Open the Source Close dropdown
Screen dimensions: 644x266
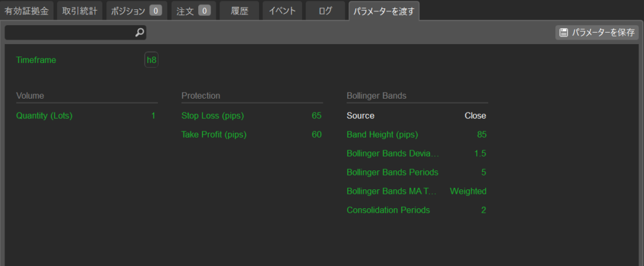coord(475,116)
